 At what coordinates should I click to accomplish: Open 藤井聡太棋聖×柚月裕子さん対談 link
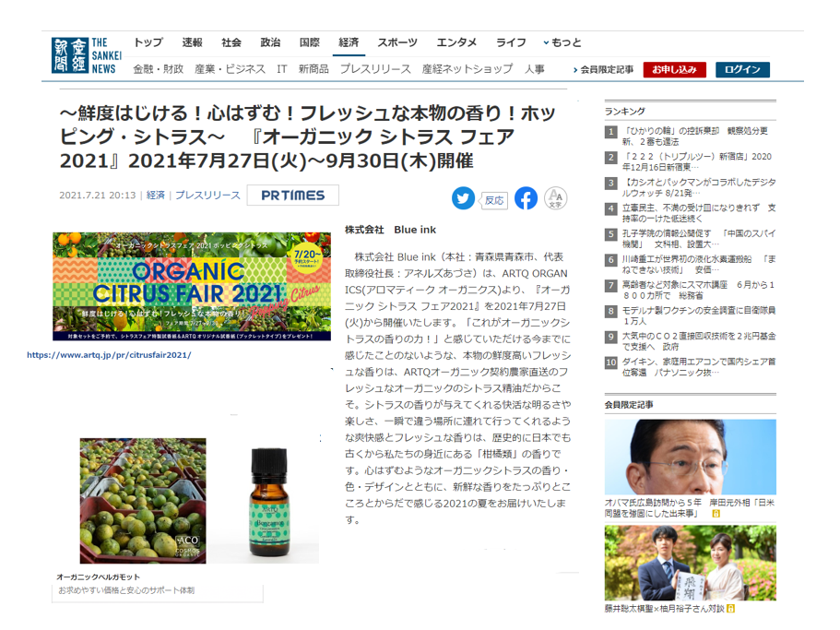(x=664, y=609)
